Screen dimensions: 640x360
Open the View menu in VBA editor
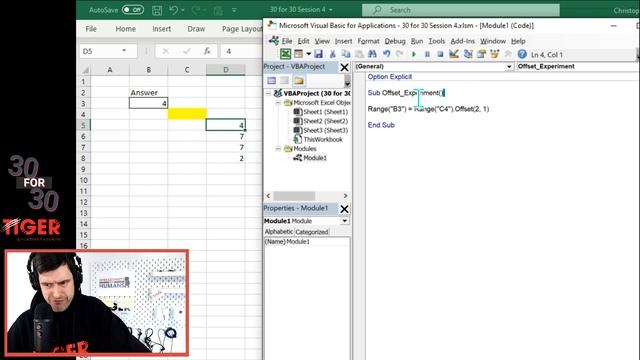(322, 41)
